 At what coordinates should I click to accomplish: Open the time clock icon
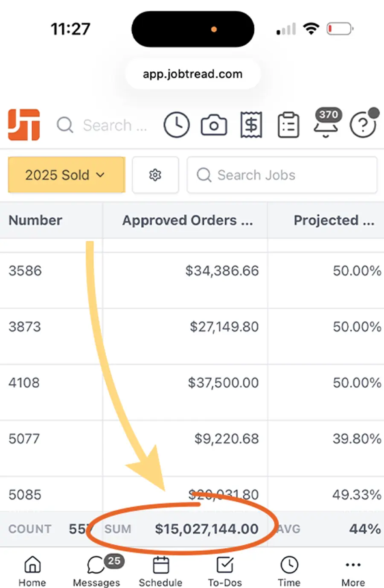coord(176,125)
